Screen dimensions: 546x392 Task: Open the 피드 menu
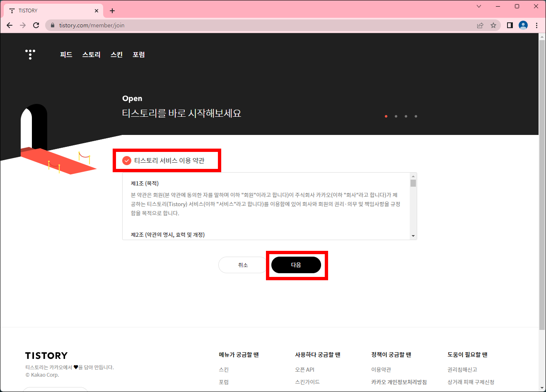coord(66,55)
